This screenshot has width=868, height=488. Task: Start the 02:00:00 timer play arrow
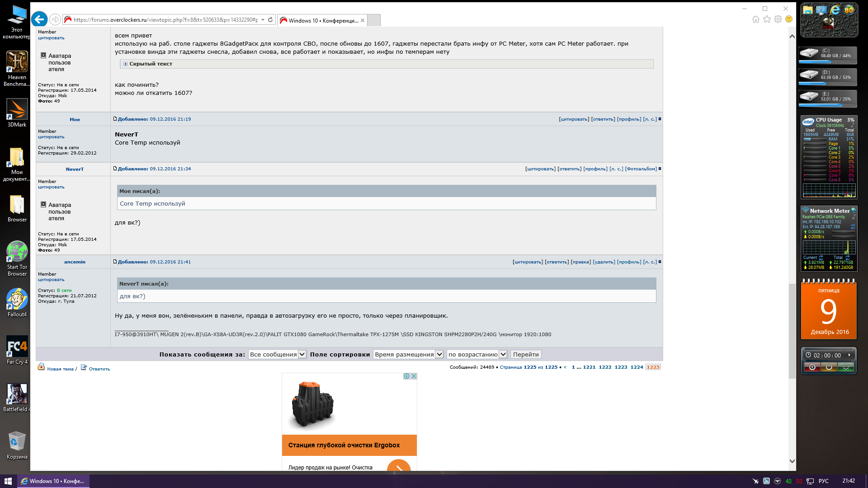coord(849,355)
